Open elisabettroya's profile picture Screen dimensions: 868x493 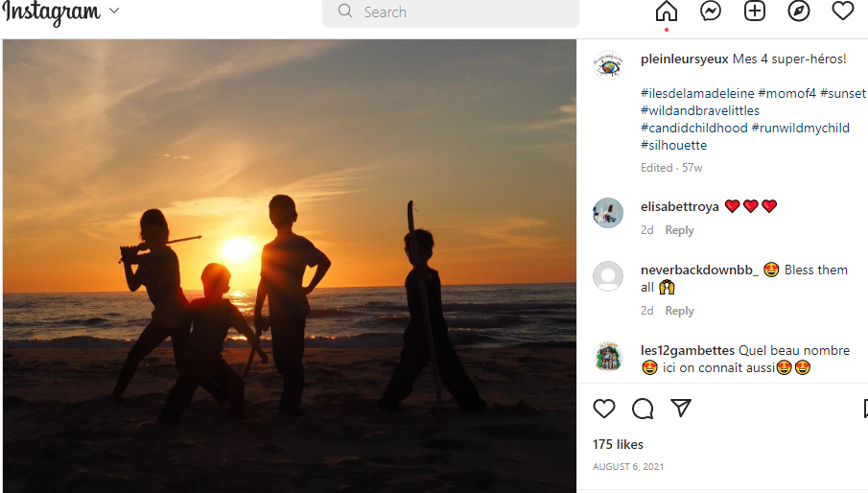(x=608, y=213)
